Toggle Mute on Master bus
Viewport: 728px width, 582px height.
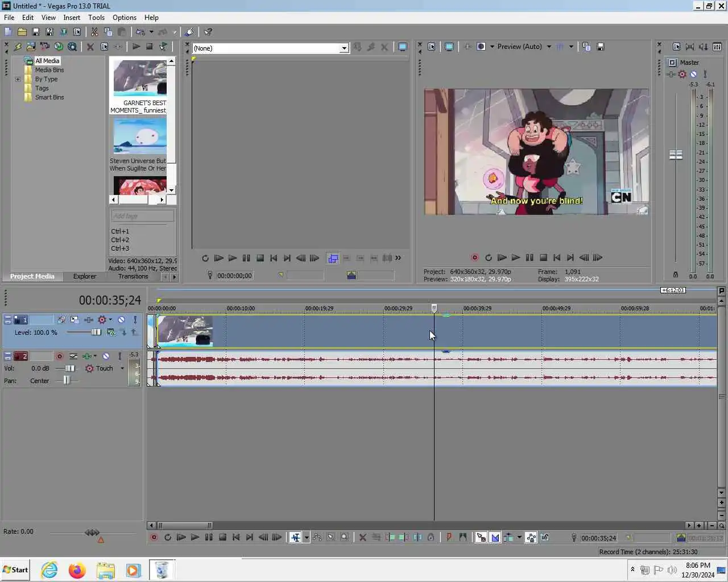693,74
